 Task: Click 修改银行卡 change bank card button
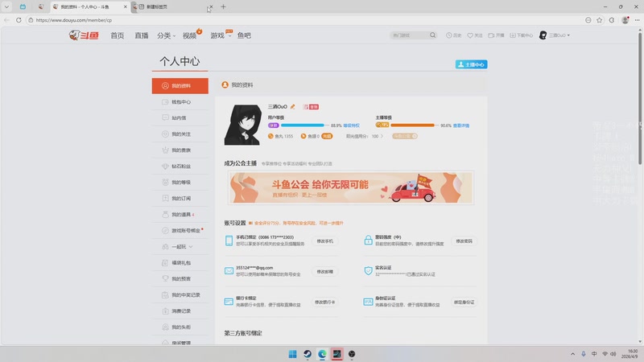[x=325, y=302]
